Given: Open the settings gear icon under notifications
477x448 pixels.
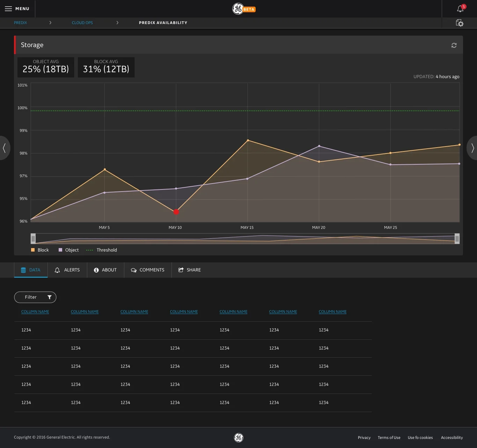Looking at the screenshot, I should [460, 23].
